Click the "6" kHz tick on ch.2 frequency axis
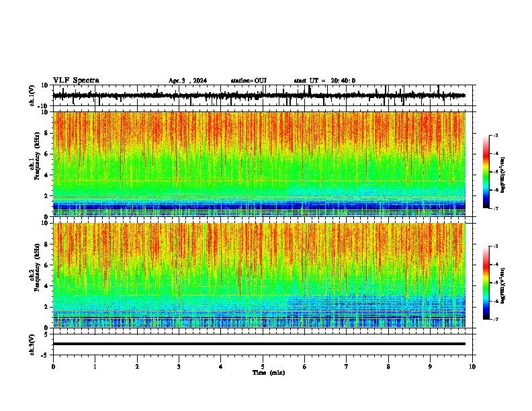This screenshot has width=532, height=411. tap(46, 265)
